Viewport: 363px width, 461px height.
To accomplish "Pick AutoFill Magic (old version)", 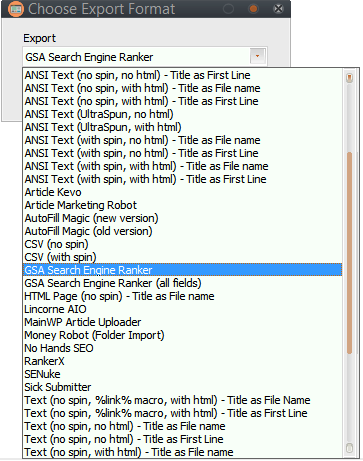I will [183, 231].
